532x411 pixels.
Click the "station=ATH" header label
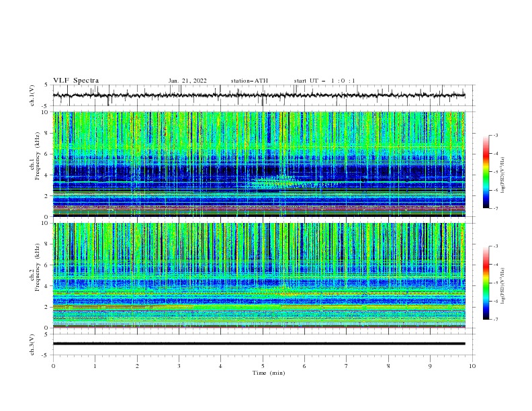click(x=249, y=81)
